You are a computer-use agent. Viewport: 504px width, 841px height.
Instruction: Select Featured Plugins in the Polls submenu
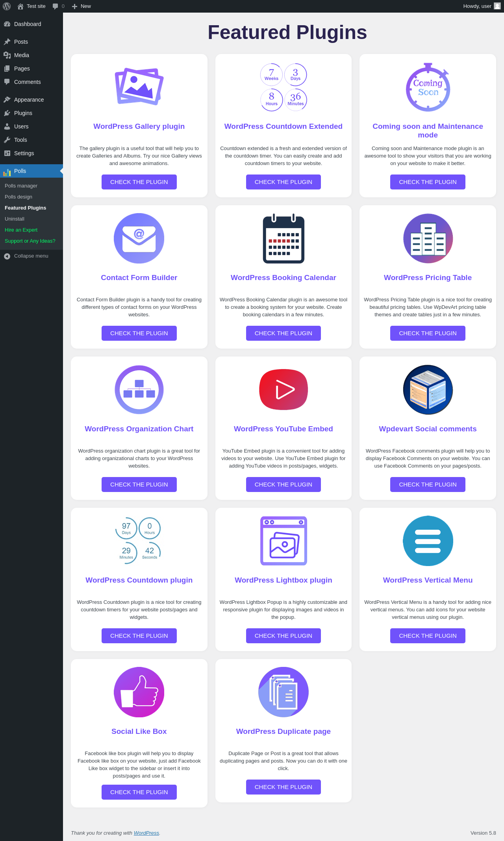click(26, 208)
